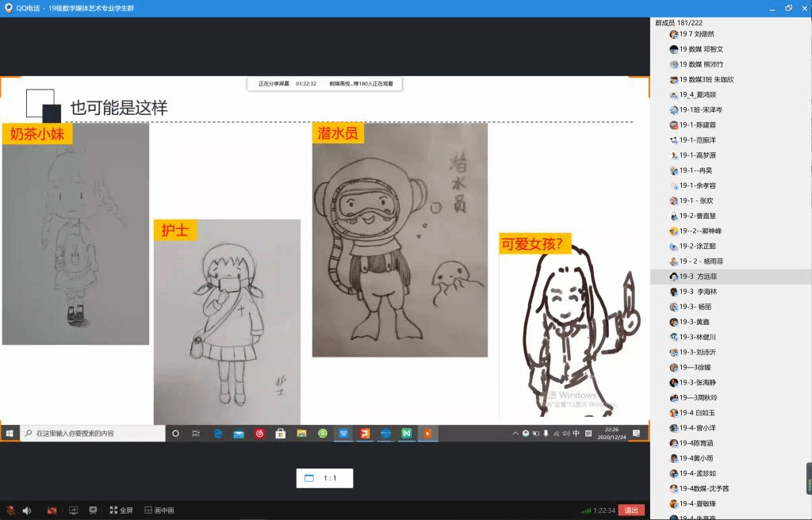Click avatar of 19-3-张海静
The height and width of the screenshot is (520, 812).
(673, 383)
